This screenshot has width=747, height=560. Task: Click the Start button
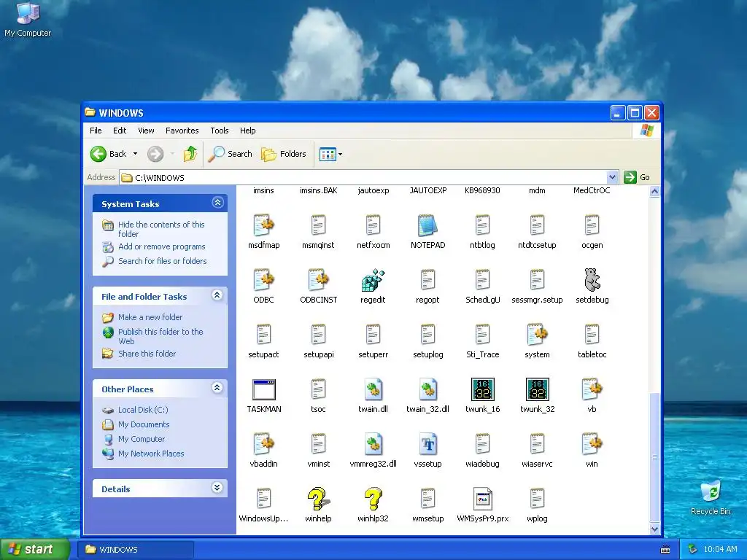35,550
